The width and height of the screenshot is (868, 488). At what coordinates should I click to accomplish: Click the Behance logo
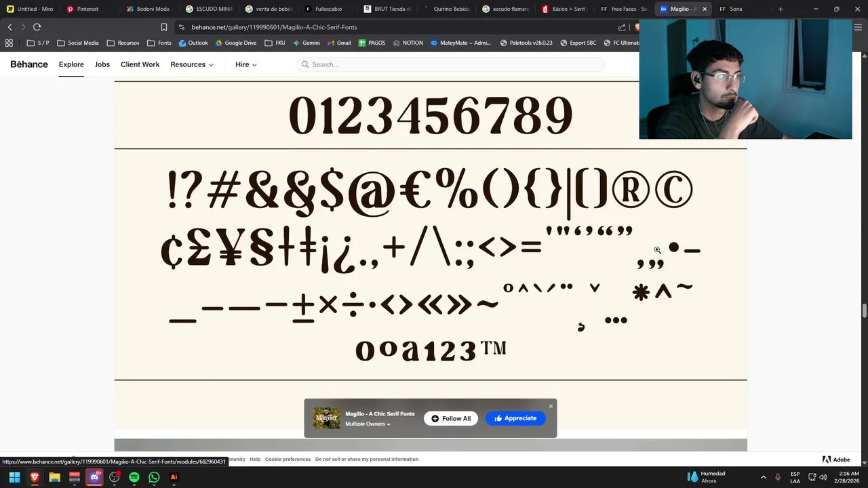(x=29, y=64)
